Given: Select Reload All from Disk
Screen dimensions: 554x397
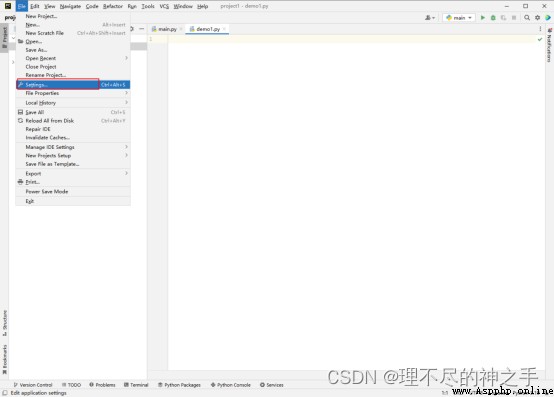Looking at the screenshot, I should point(73,121).
